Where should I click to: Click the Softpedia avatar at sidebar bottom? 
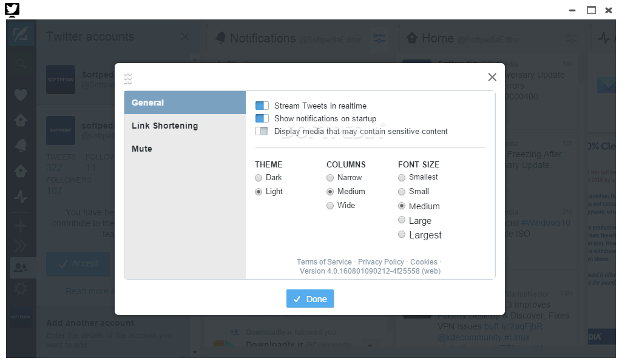[x=21, y=317]
